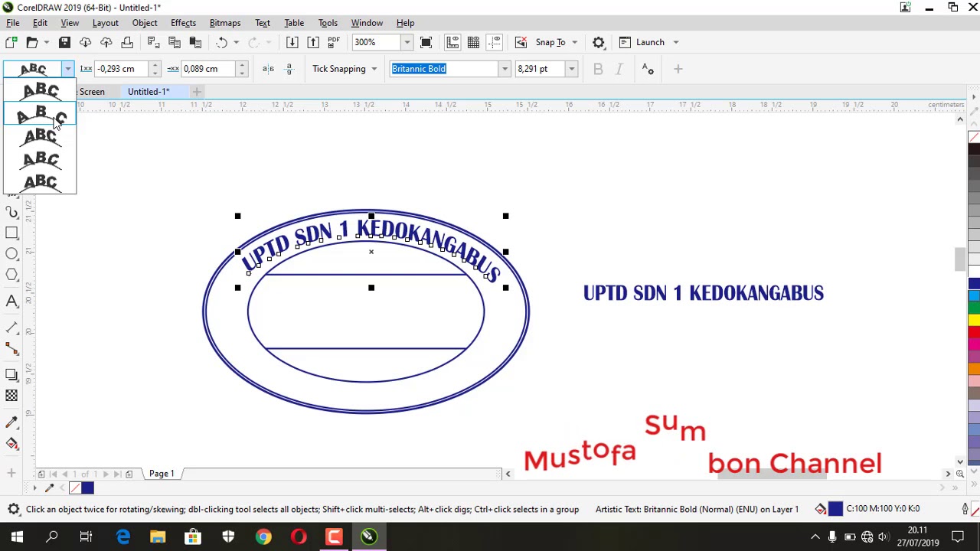Click the Open folder icon in the toolbar
This screenshot has width=980, height=551.
click(32, 42)
